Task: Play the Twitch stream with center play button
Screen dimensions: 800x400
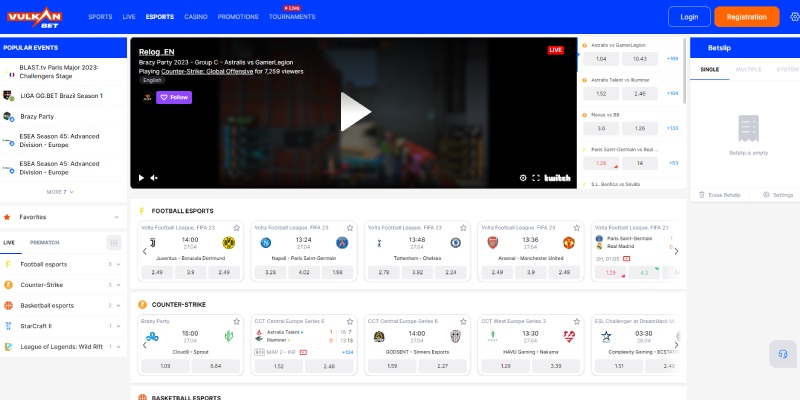Action: tap(355, 112)
